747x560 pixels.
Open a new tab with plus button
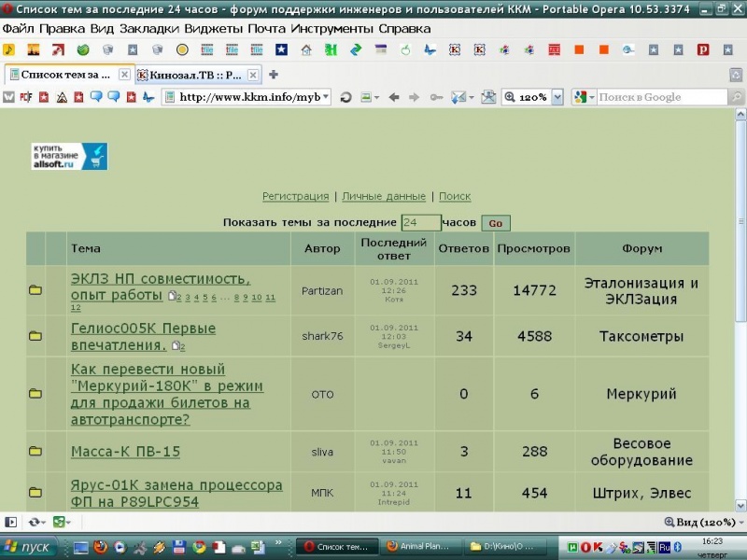pos(274,74)
